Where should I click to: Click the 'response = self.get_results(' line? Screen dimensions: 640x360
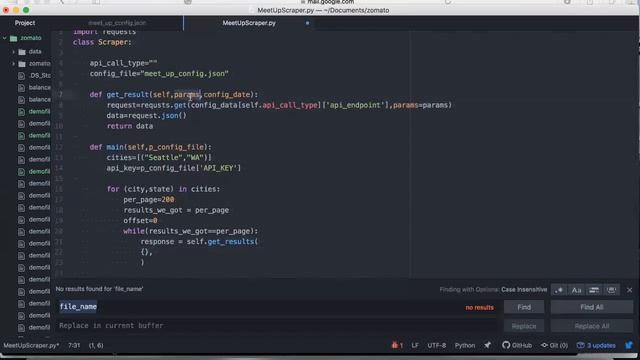coord(199,242)
